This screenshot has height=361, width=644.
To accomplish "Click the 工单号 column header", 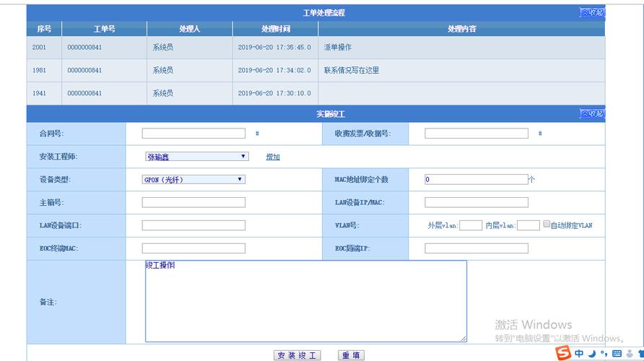I will 104,29.
